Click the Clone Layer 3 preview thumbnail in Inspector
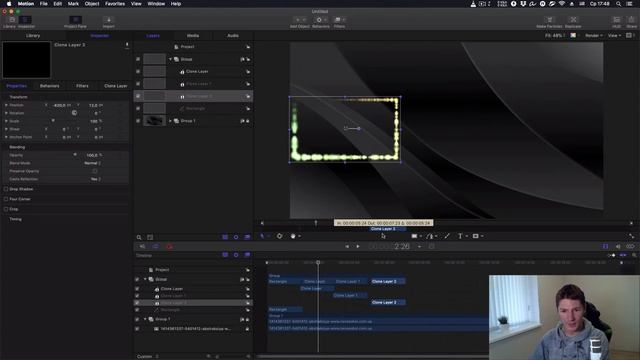The image size is (640, 360). (x=27, y=60)
